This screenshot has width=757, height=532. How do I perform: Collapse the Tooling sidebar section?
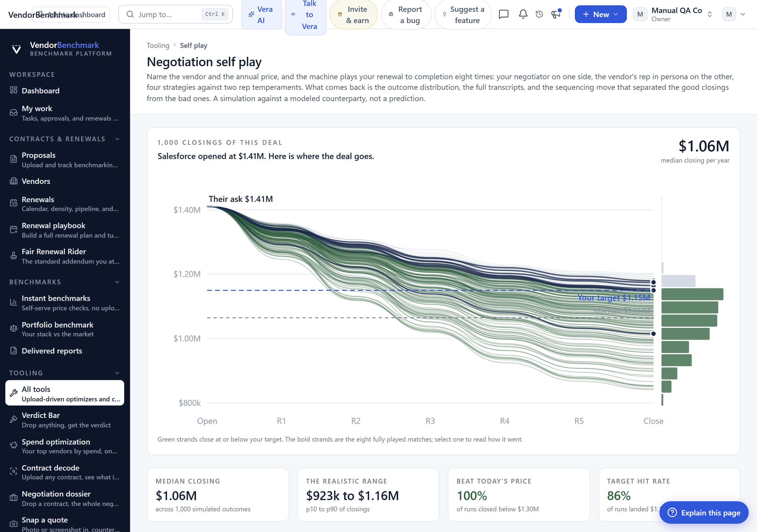tap(117, 373)
